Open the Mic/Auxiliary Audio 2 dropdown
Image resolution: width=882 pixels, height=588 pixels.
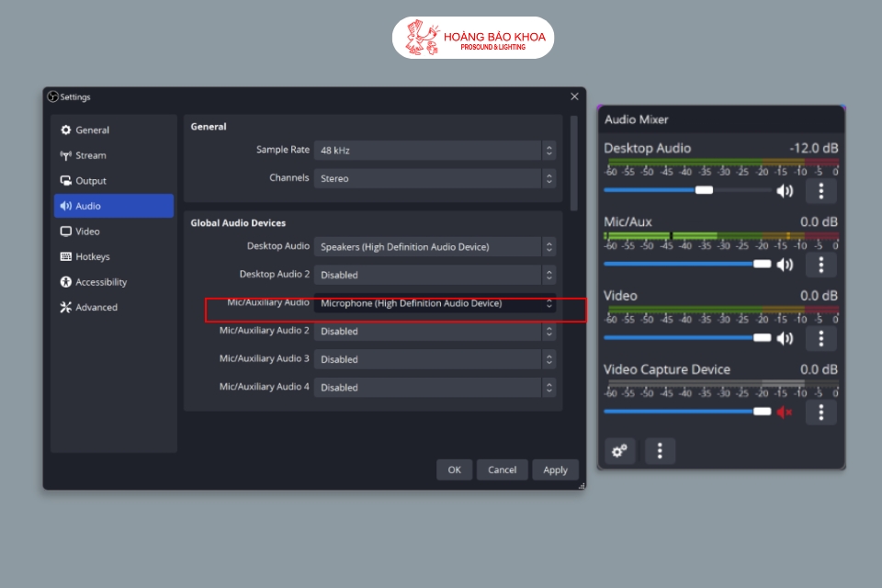pyautogui.click(x=435, y=332)
